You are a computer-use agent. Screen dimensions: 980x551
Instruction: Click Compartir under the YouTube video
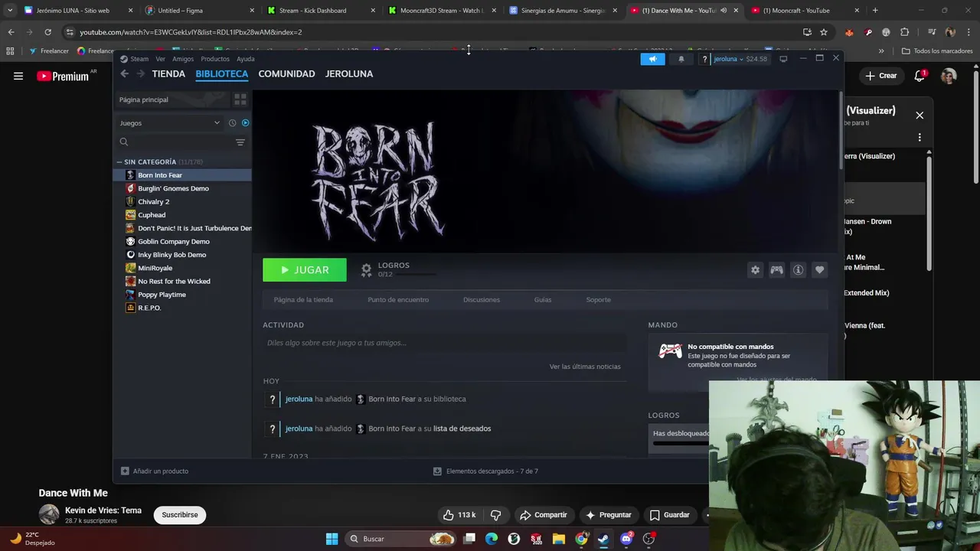[543, 515]
